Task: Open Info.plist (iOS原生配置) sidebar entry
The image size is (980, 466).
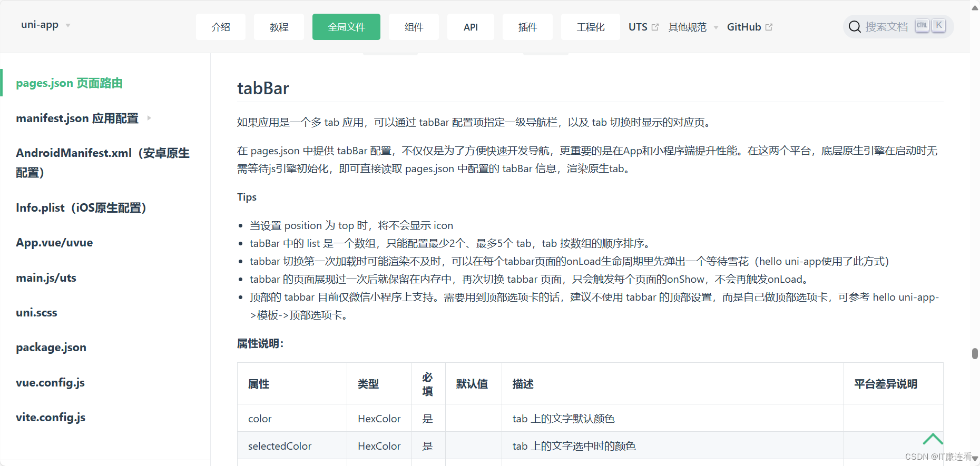Action: 81,208
